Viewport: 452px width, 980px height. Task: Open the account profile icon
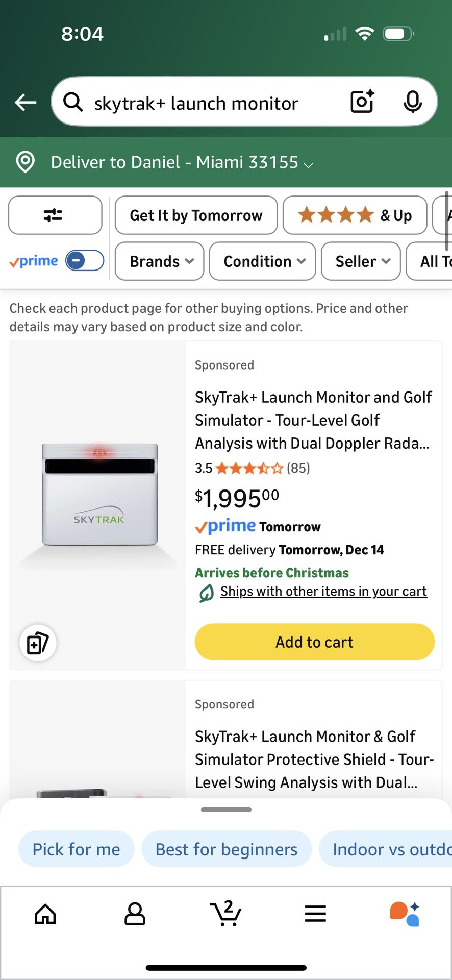point(135,914)
